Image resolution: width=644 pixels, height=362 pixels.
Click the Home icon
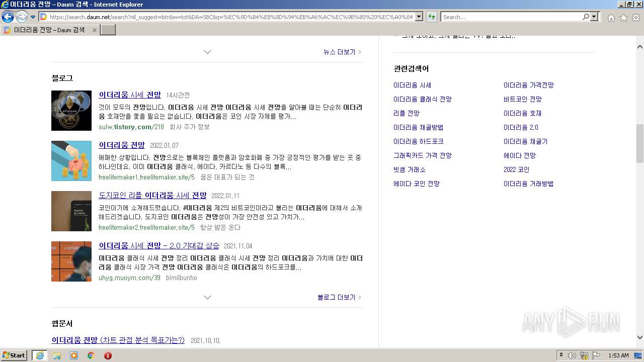click(x=611, y=18)
